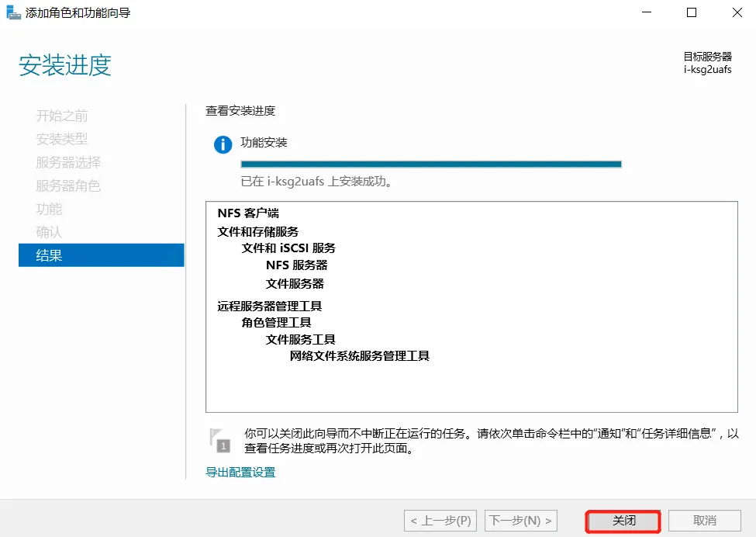The image size is (756, 537).
Task: Click NFS 服务器 in the results list
Action: [296, 265]
